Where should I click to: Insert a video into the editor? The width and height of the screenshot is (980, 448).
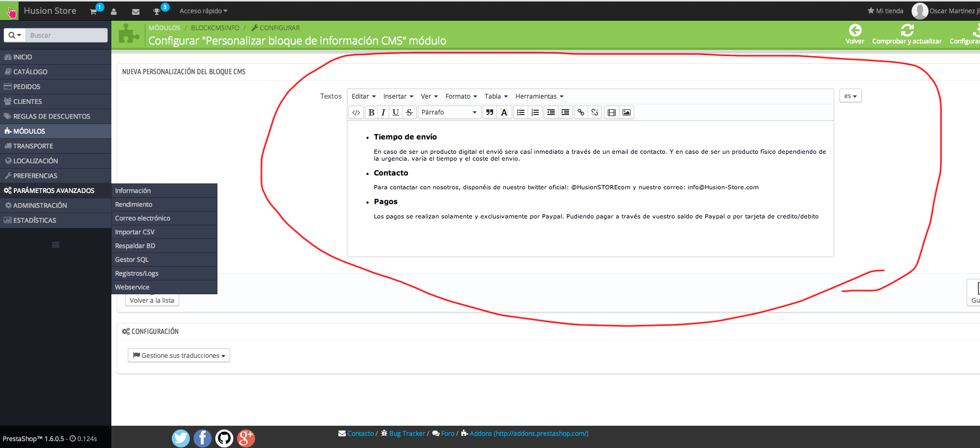611,112
